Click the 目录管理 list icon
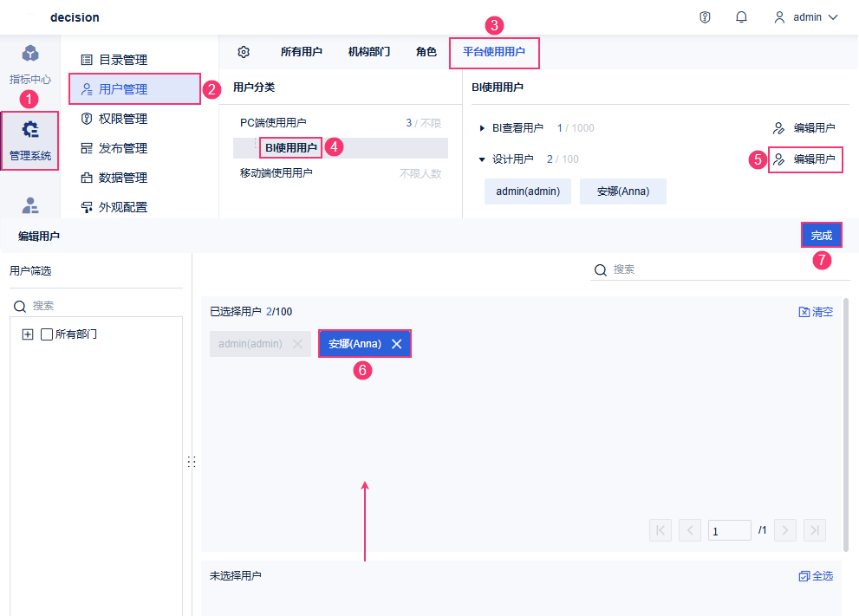This screenshot has width=859, height=616. [87, 60]
